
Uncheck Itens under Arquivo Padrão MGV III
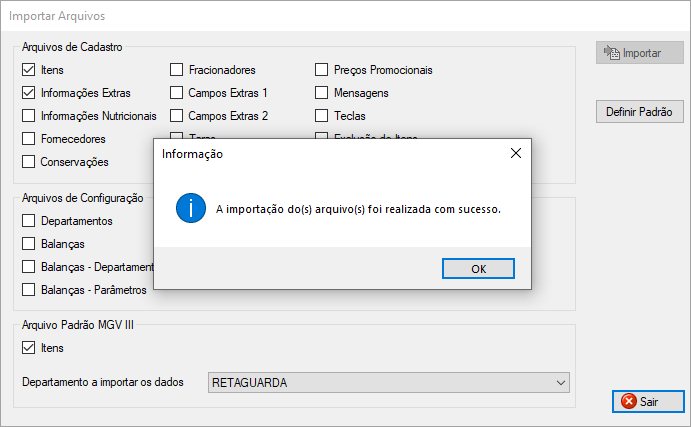pyautogui.click(x=28, y=348)
